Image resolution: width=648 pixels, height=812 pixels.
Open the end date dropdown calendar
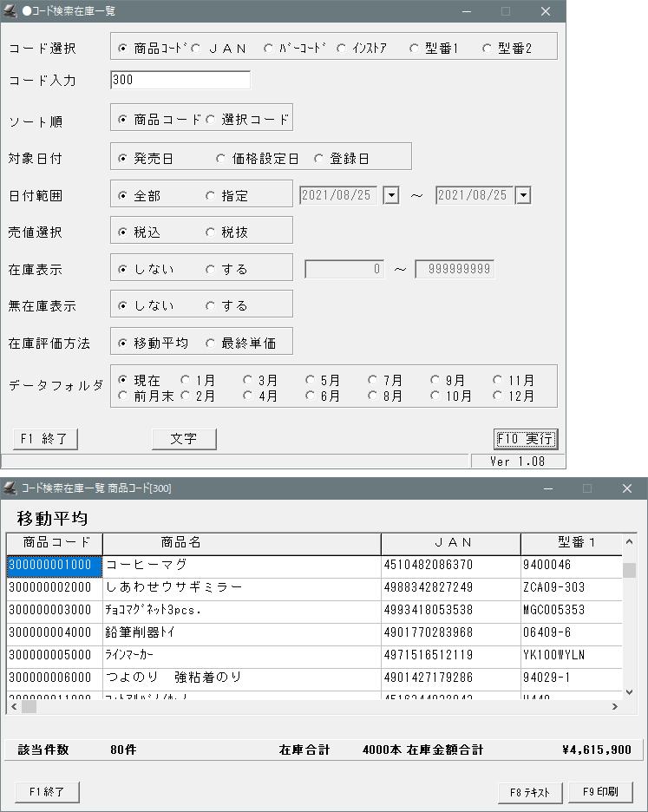click(x=522, y=195)
